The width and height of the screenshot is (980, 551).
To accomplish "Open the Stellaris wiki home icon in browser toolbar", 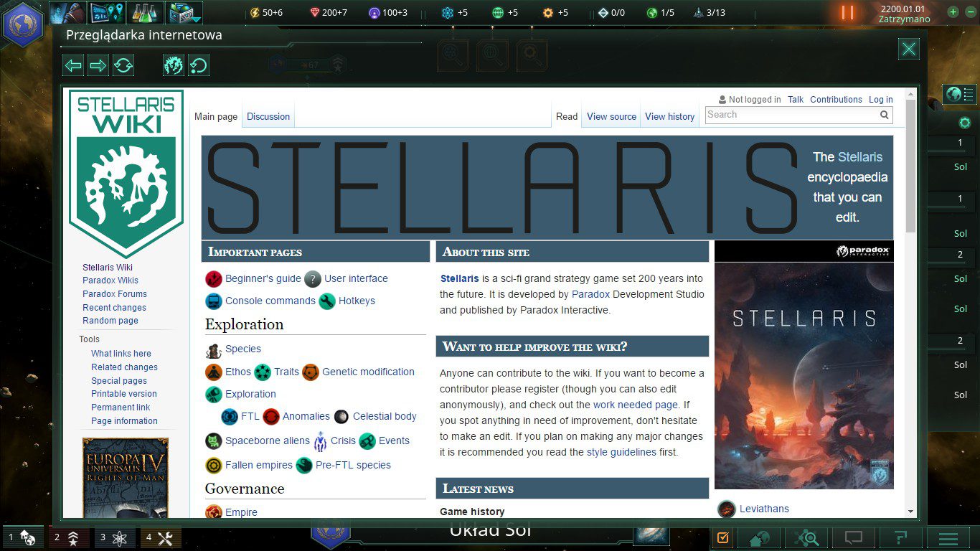I will [x=174, y=66].
